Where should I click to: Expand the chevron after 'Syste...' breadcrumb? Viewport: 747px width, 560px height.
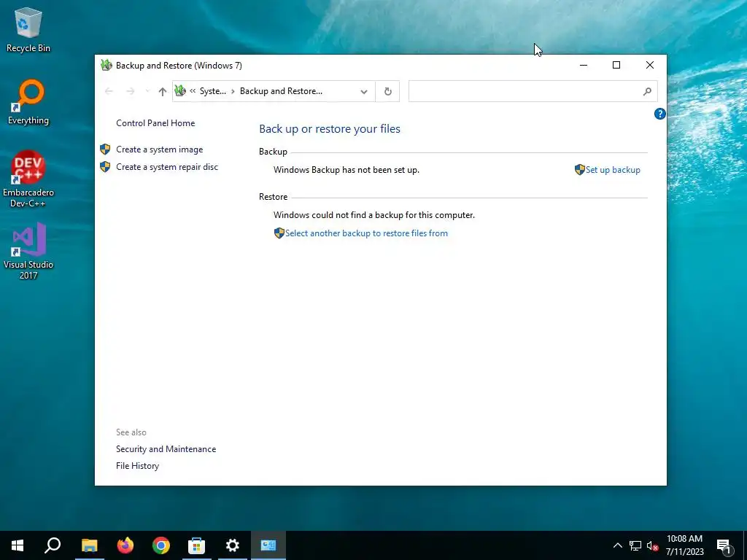(x=233, y=91)
